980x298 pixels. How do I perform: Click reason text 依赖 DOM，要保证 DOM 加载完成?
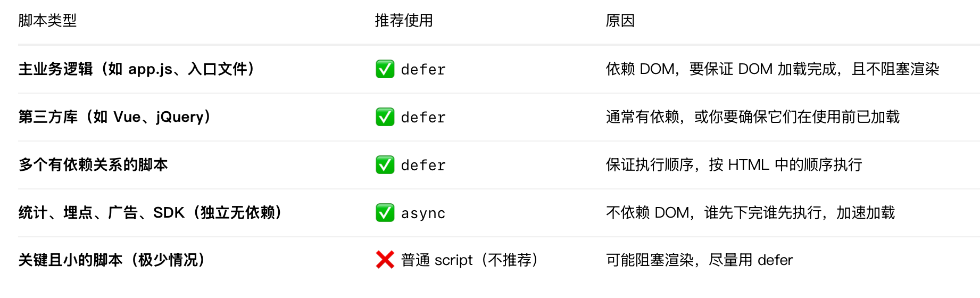(722, 69)
